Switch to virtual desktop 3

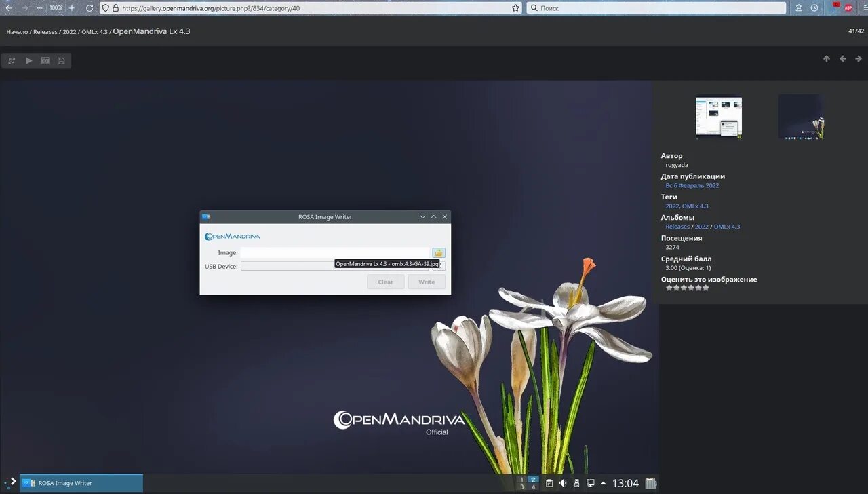pos(521,487)
